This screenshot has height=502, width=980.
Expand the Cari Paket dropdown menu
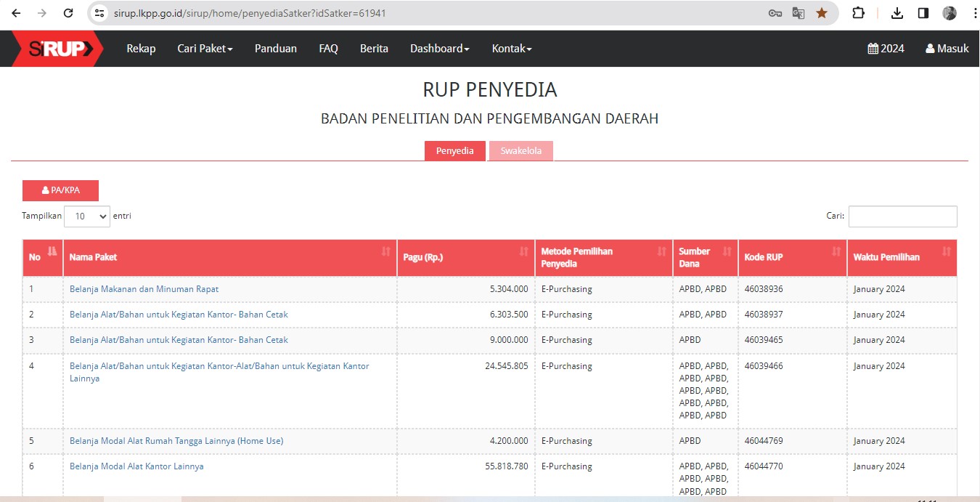tap(205, 49)
